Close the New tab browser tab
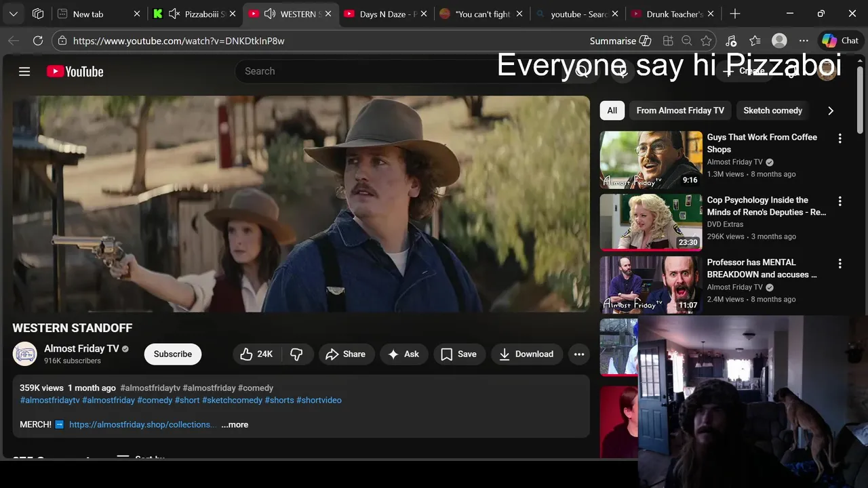 coord(136,14)
